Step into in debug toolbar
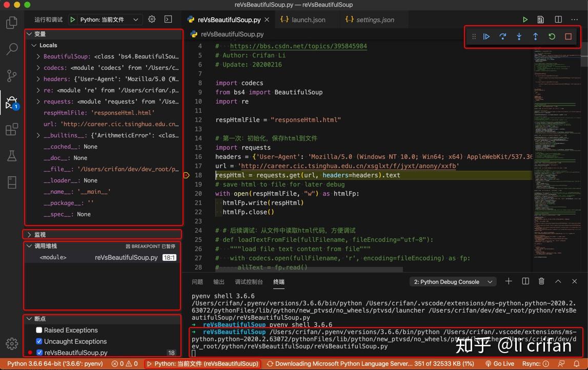Screen dimensions: 588x370 coord(519,36)
